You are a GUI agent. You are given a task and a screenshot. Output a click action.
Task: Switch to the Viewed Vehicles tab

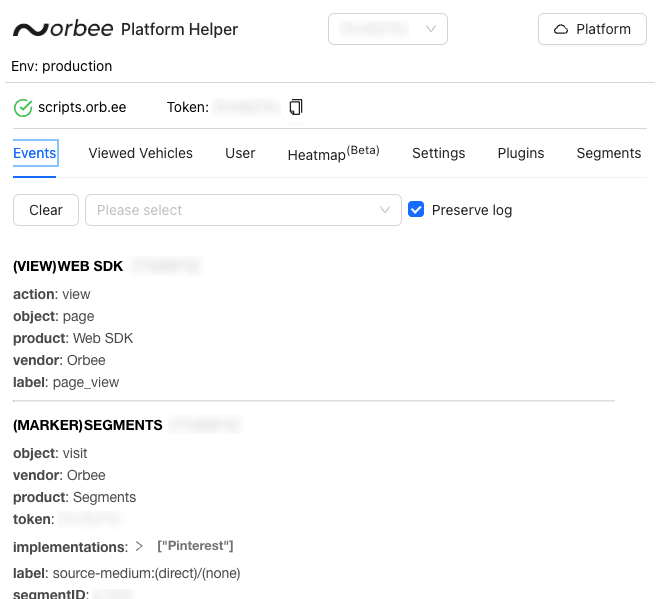141,153
